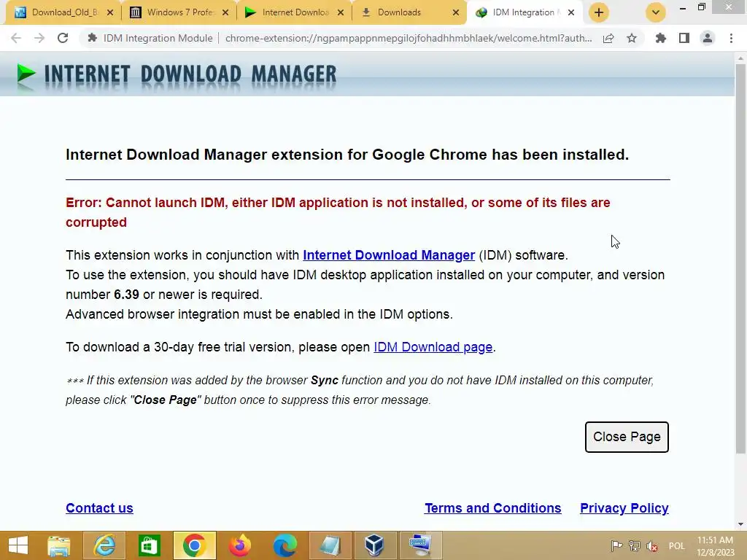The width and height of the screenshot is (747, 560).
Task: Click the Action Center flag tray icon
Action: (616, 545)
